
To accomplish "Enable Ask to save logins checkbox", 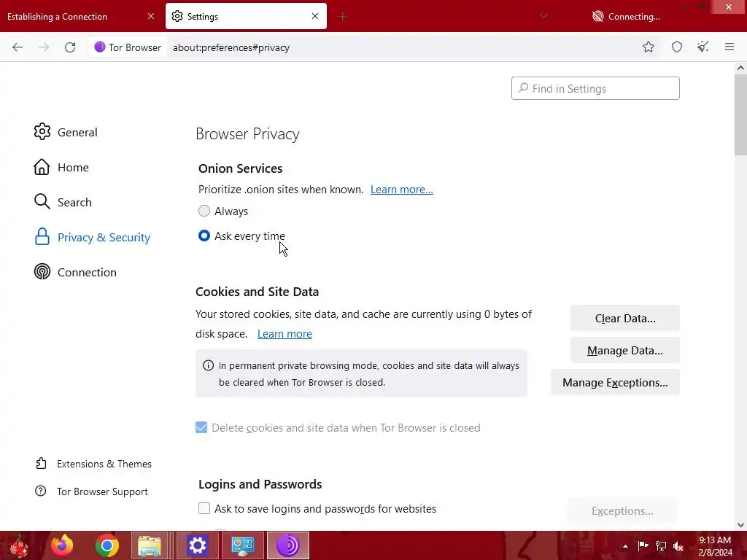I will [x=204, y=508].
